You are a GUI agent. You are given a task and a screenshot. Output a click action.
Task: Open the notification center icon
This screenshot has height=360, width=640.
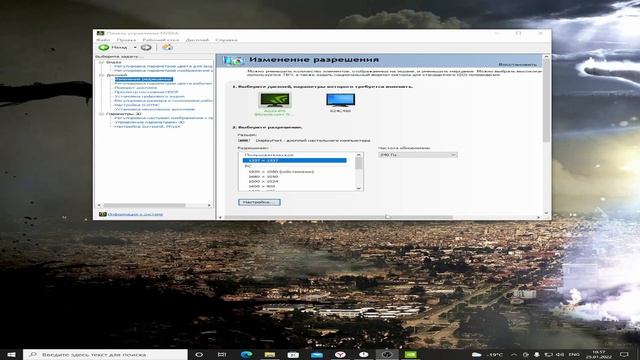click(624, 355)
